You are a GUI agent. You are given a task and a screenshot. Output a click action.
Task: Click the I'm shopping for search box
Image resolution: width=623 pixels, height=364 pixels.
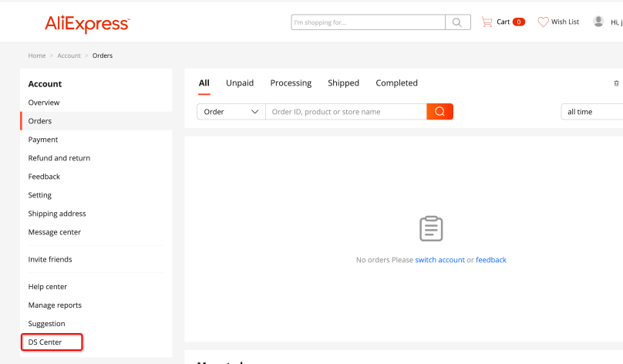click(x=368, y=22)
